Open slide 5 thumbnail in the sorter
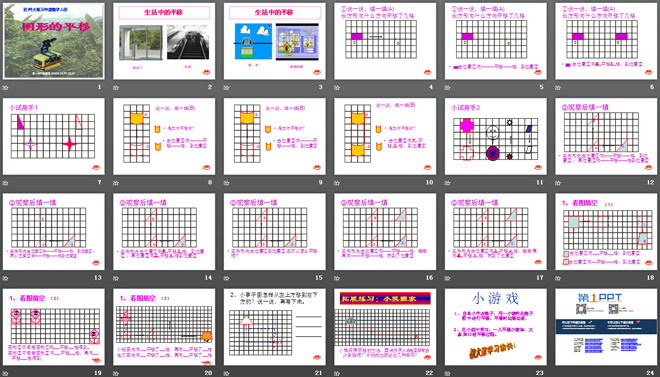The height and width of the screenshot is (377, 660). [x=496, y=41]
